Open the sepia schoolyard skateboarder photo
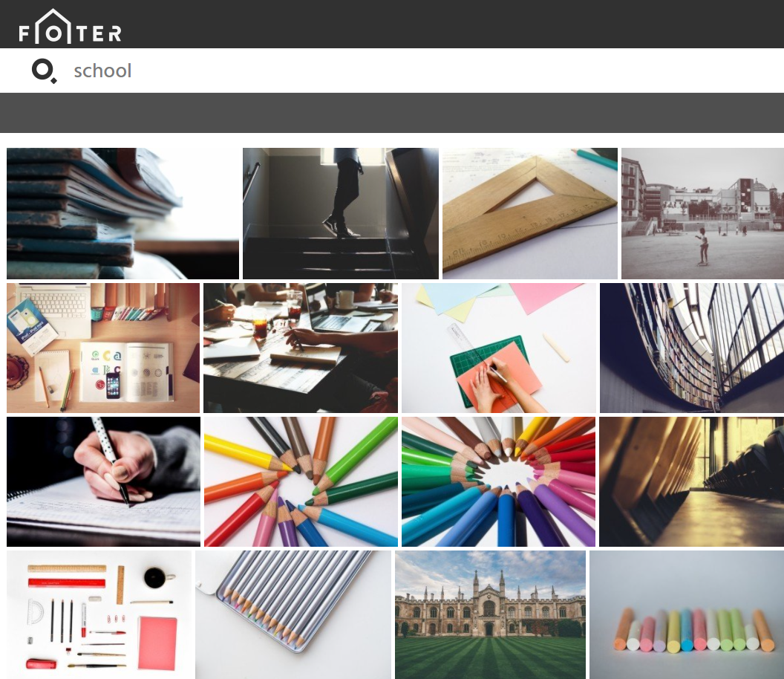 click(x=702, y=213)
